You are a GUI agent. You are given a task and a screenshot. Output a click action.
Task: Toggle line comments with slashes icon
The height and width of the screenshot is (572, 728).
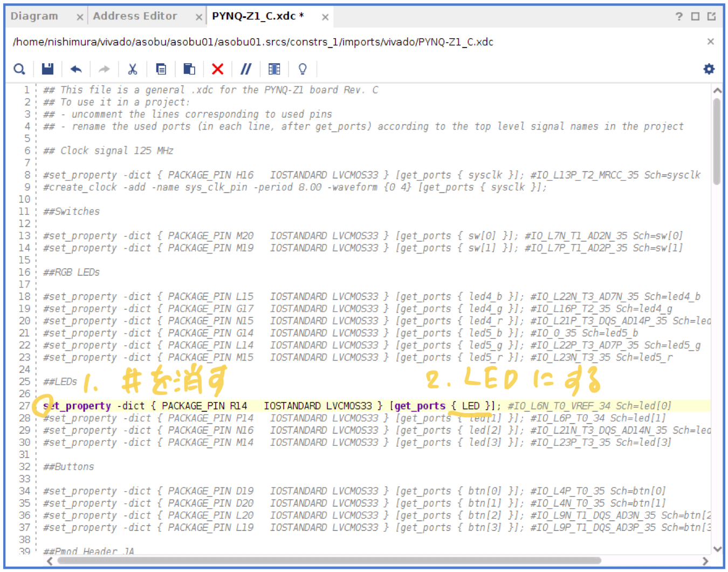(246, 69)
